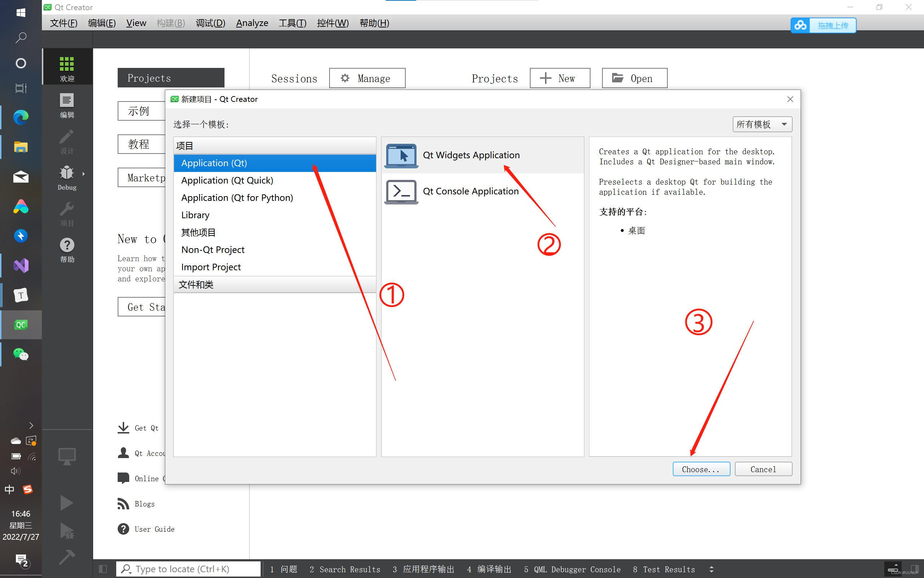924x578 pixels.
Task: Click the Run green play button
Action: 67,503
